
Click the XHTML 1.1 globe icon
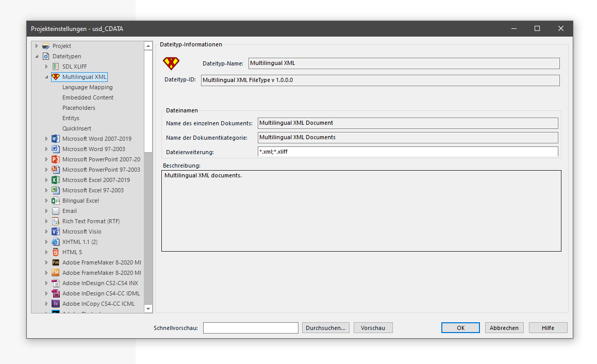coord(56,242)
